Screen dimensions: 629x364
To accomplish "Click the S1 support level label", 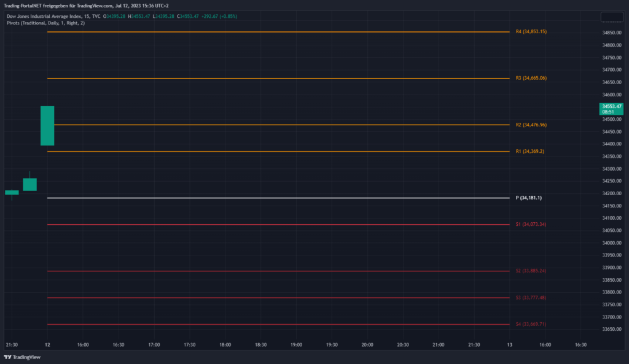I will [531, 224].
